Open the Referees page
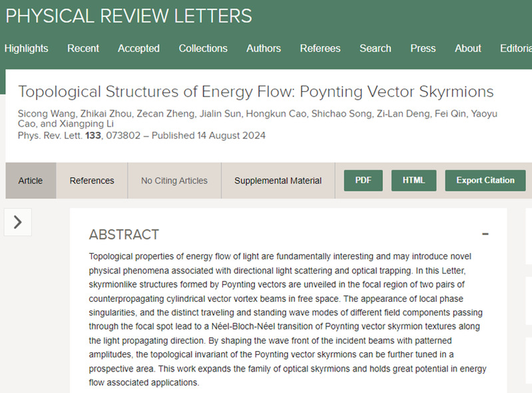Viewport: 532px width, 393px height. 320,49
